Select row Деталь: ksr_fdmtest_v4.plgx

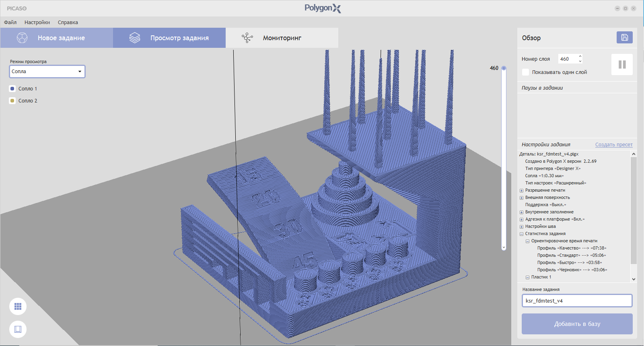(x=549, y=154)
